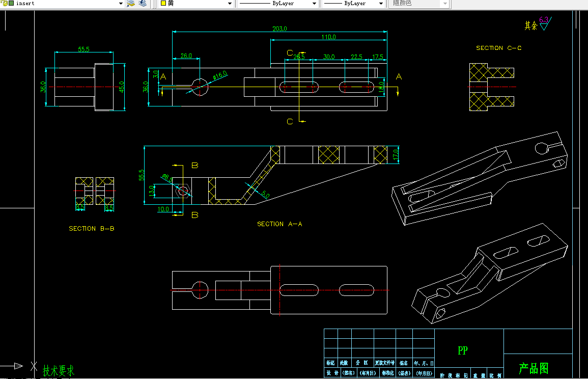Click the PP material text in title block
The width and height of the screenshot is (588, 379).
(x=463, y=350)
